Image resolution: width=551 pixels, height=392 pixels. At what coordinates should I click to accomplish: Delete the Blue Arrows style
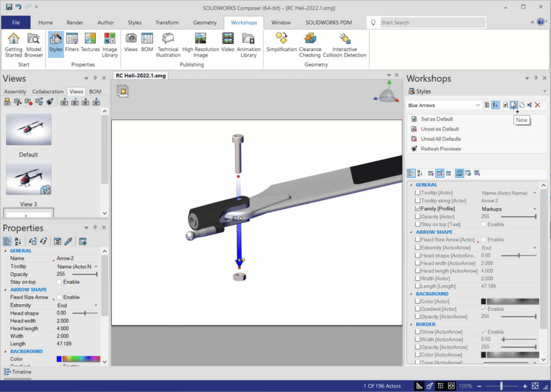(538, 105)
